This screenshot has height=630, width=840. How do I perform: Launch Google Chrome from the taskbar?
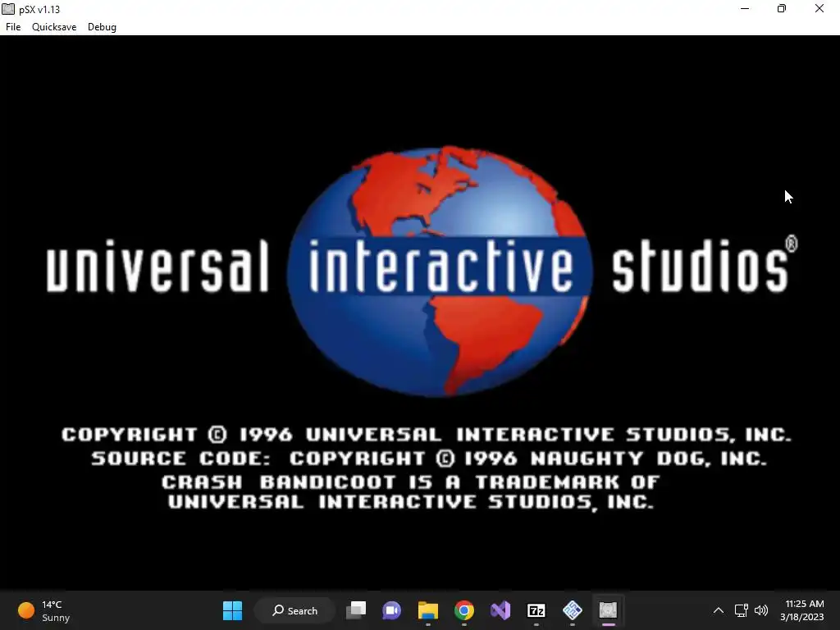pos(464,610)
